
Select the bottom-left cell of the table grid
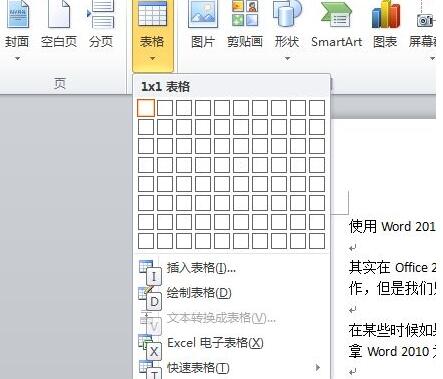pos(146,241)
